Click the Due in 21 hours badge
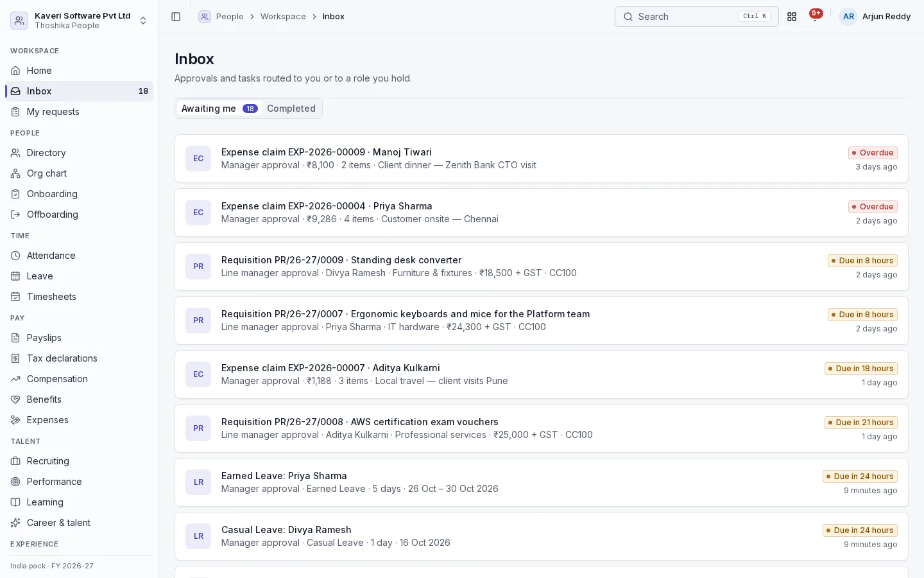 861,423
